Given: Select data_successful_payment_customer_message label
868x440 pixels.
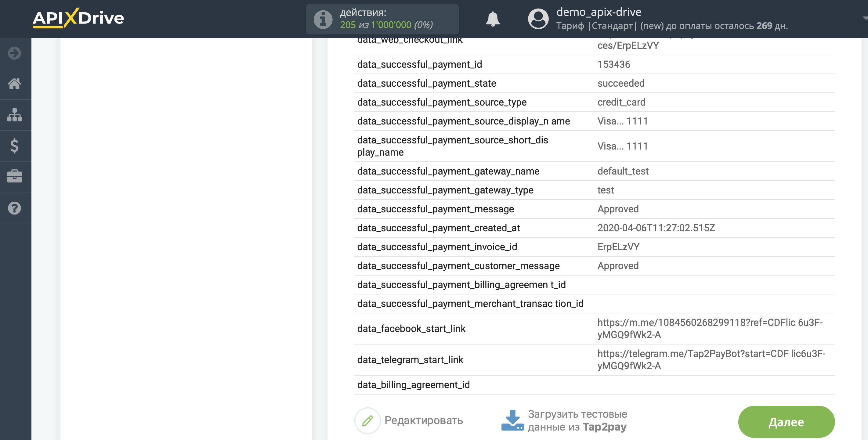Looking at the screenshot, I should (458, 265).
